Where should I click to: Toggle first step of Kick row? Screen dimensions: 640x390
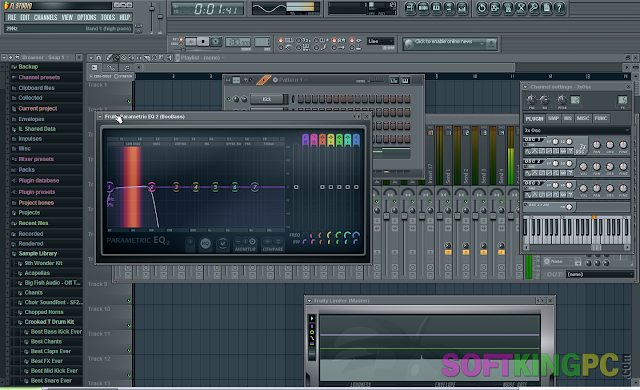300,99
